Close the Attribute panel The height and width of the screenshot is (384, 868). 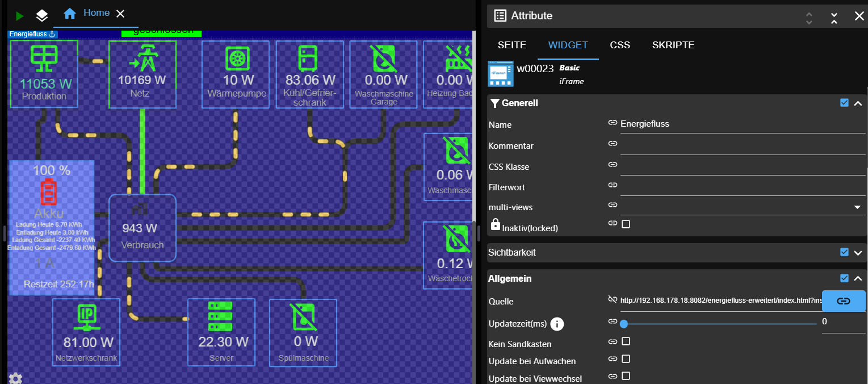[x=859, y=16]
